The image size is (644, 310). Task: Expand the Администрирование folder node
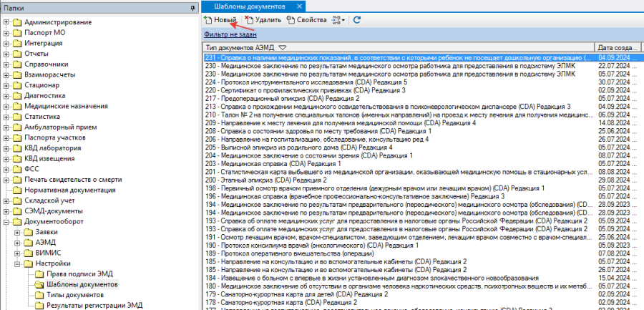(x=6, y=22)
